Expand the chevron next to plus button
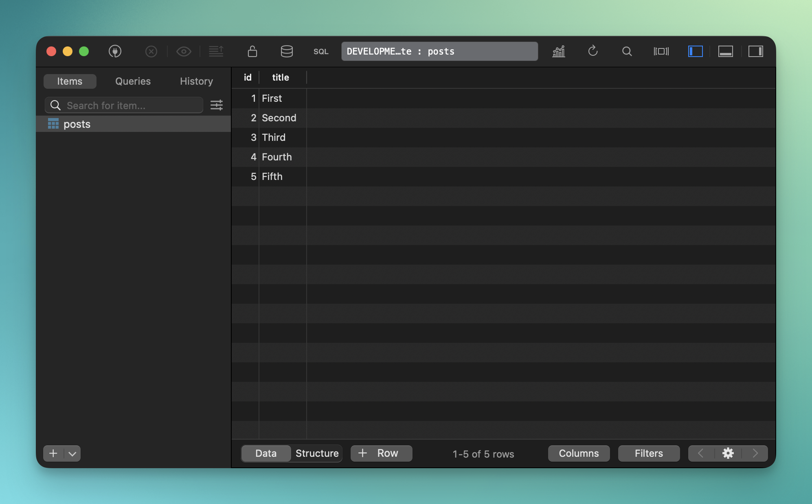Screen dimensions: 812x504 click(x=72, y=454)
